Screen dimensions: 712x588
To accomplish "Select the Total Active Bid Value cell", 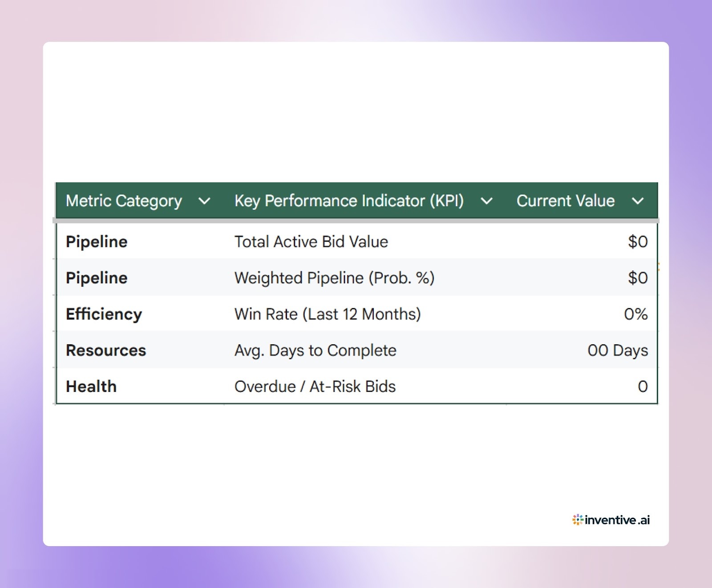I will (311, 242).
